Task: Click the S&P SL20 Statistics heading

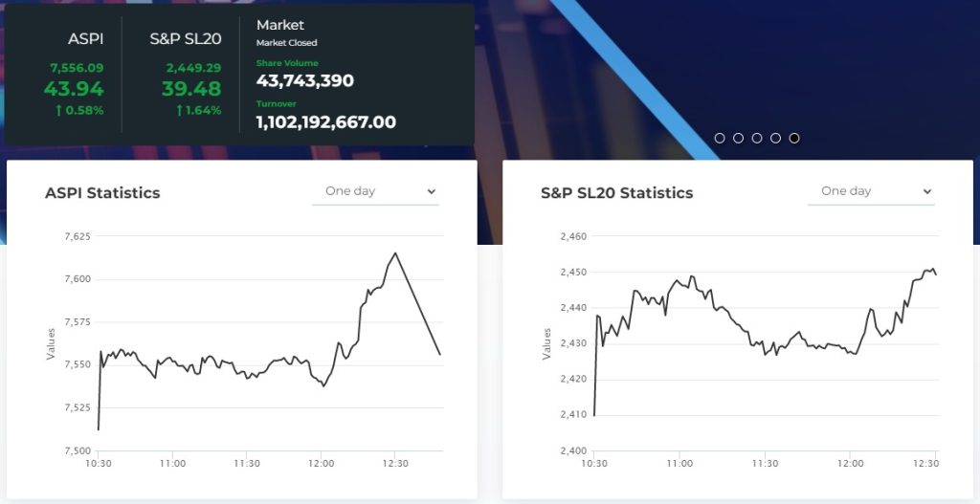Action: tap(616, 193)
